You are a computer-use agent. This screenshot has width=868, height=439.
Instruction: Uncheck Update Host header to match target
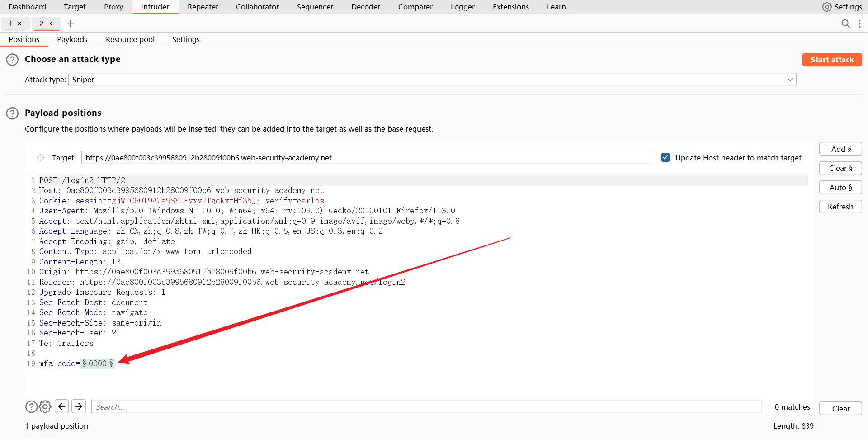[x=665, y=158]
